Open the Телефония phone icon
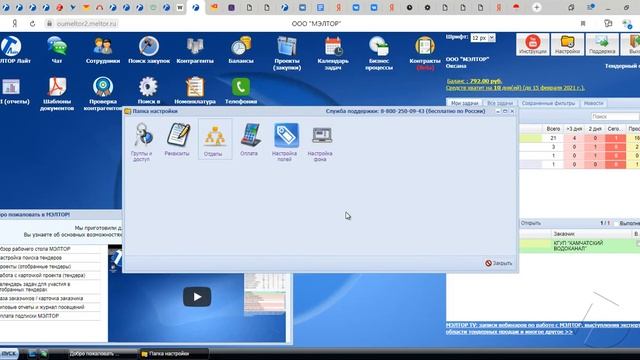This screenshot has width=640, height=360. 241,91
